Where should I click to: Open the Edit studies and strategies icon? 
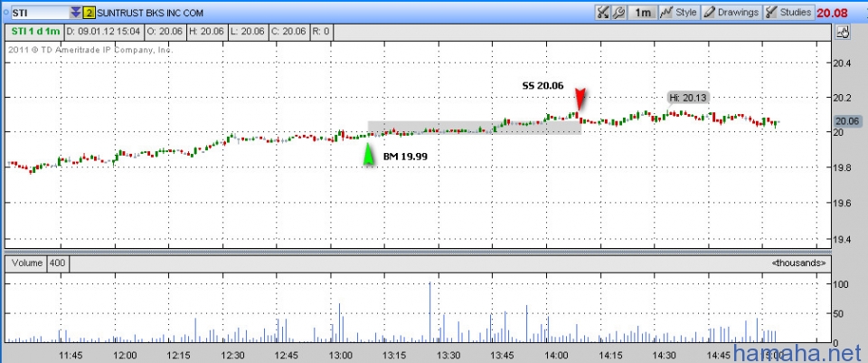[x=602, y=12]
